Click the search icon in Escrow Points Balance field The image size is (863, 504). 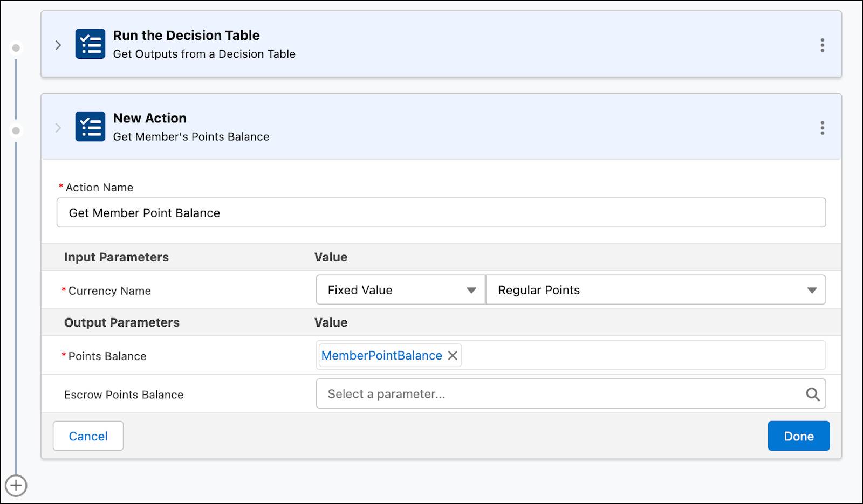click(x=813, y=394)
